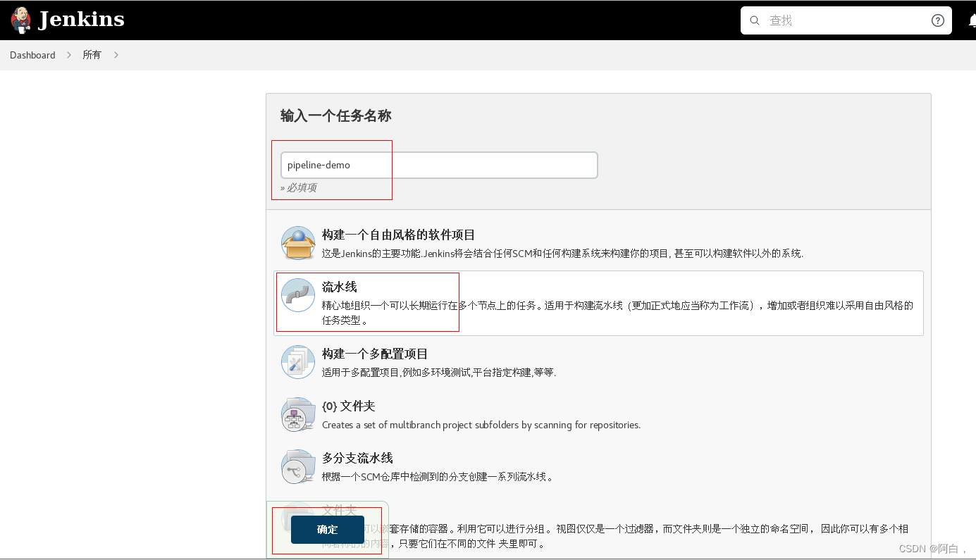
Task: Expand the chevron after 所有 breadcrumb
Action: (116, 54)
